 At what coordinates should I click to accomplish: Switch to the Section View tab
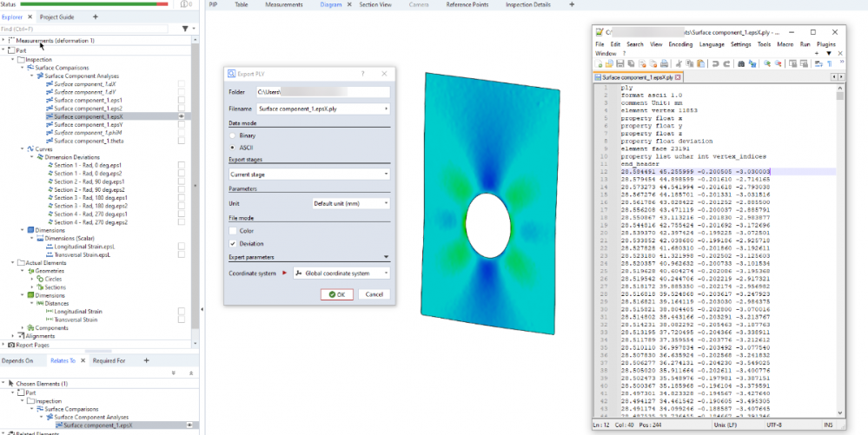tap(375, 4)
